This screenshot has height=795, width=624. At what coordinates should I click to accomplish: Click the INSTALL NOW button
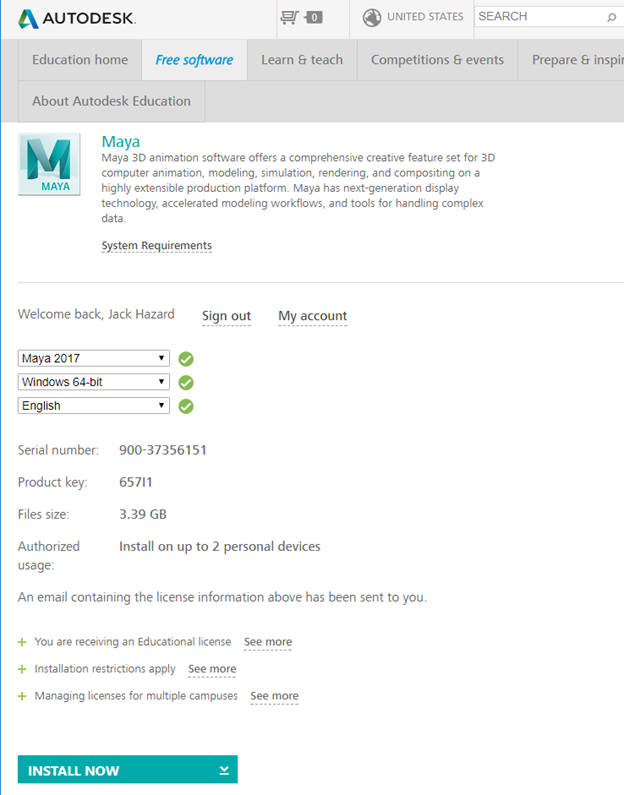click(128, 770)
